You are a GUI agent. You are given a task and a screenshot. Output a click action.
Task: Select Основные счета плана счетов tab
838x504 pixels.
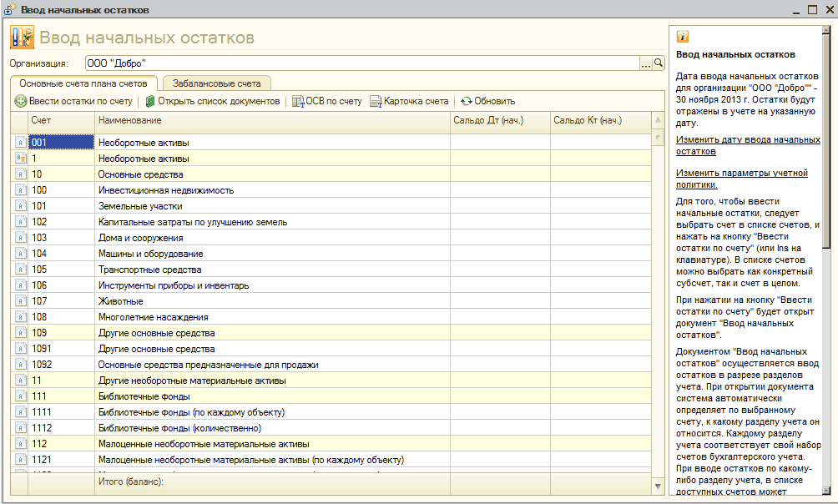pyautogui.click(x=83, y=83)
